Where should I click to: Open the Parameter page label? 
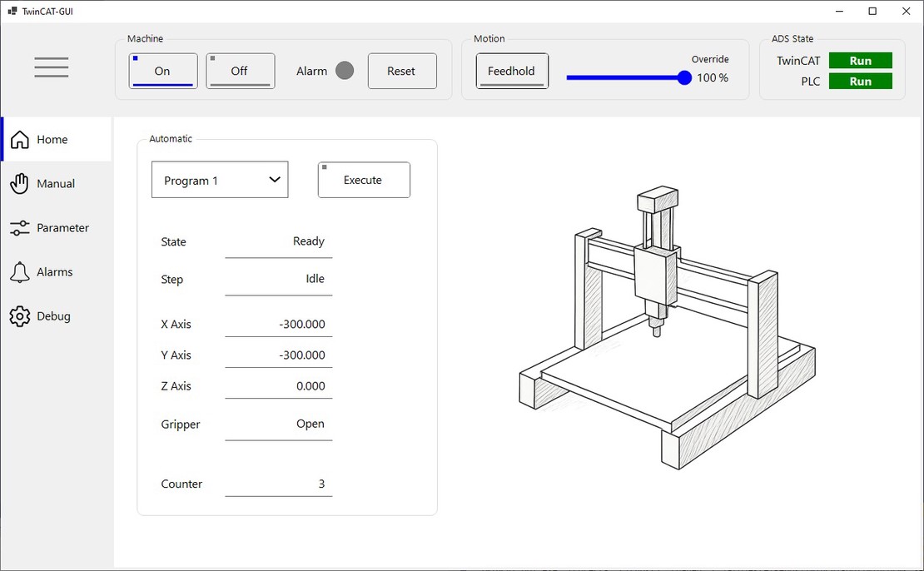pyautogui.click(x=62, y=228)
